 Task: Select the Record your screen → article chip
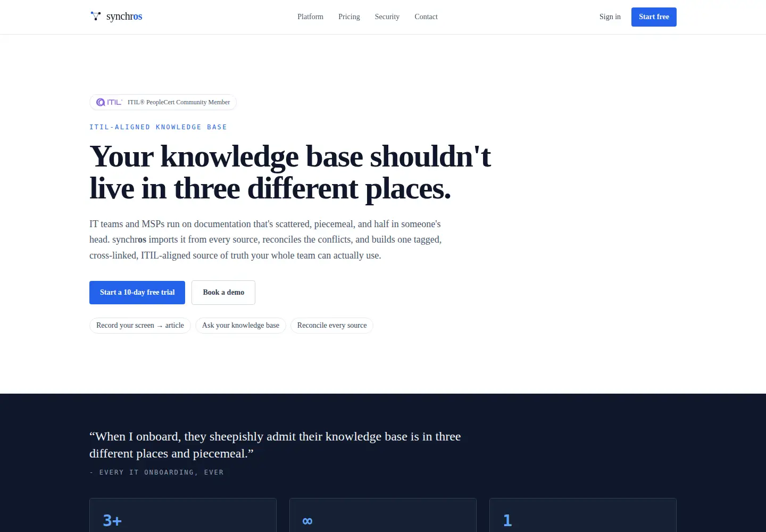tap(140, 326)
